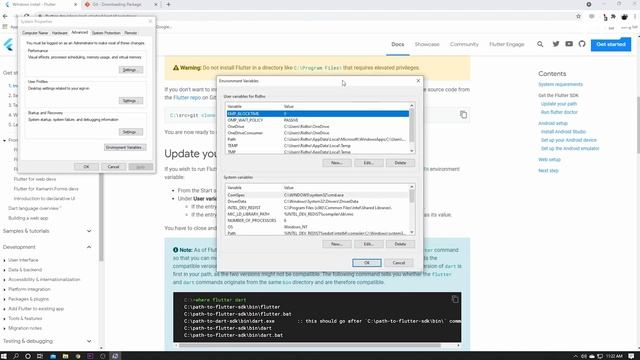This screenshot has width=640, height=360.
Task: Expand the Data & backend sidebar item
Action: [x=25, y=270]
